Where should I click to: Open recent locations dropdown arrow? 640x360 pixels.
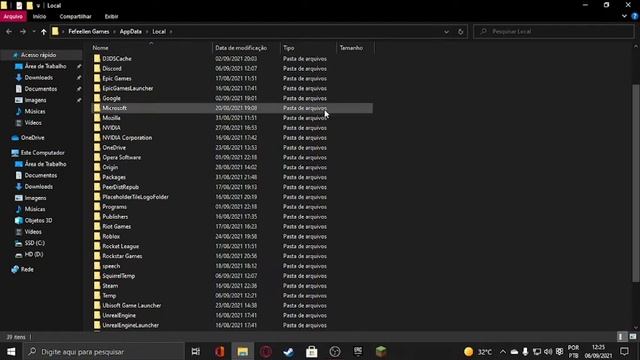point(34,31)
